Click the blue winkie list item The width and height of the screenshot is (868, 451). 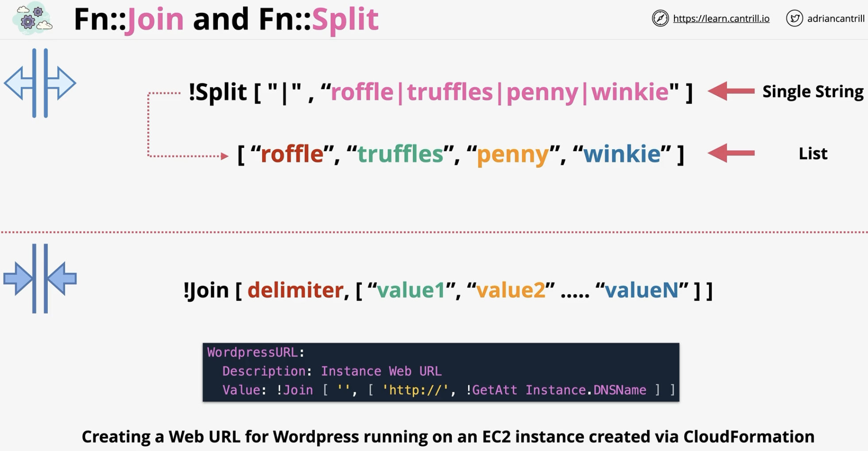coord(622,154)
